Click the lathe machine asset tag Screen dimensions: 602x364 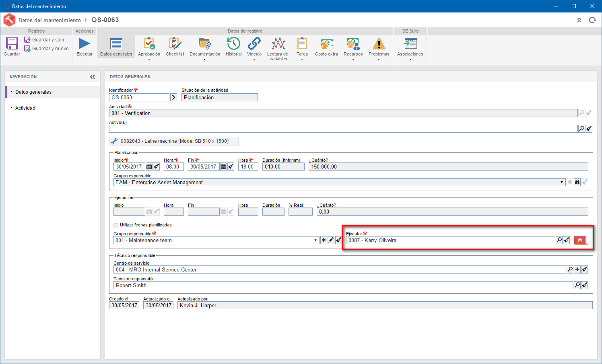pos(174,141)
